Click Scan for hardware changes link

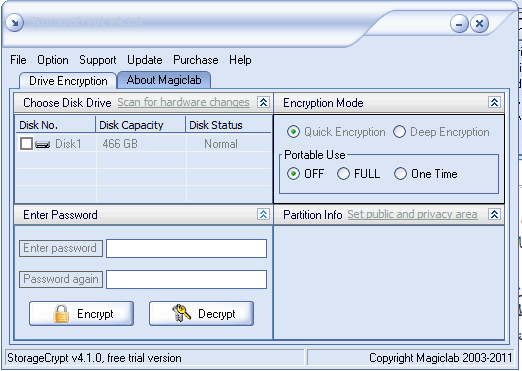(x=183, y=102)
